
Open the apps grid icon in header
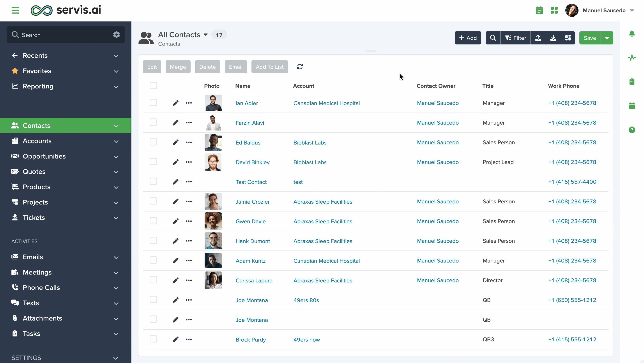click(x=554, y=10)
